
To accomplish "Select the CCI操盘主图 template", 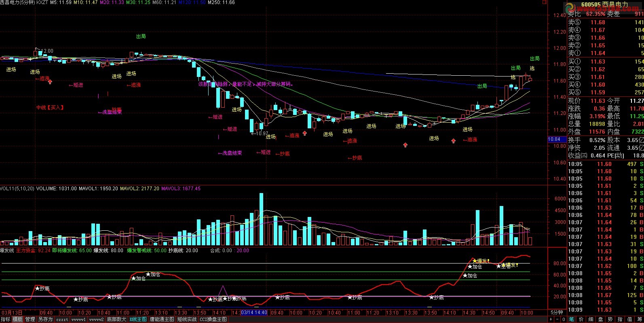I will [213, 319].
